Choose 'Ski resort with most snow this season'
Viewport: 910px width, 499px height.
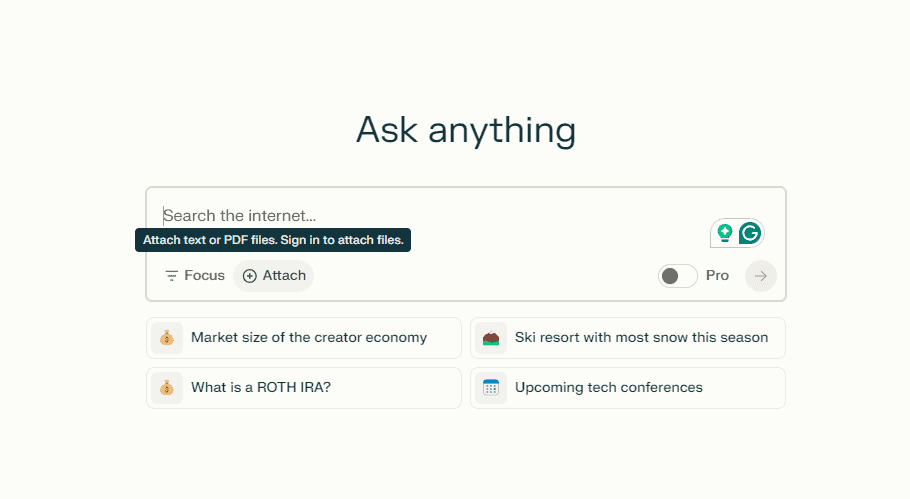(x=641, y=338)
